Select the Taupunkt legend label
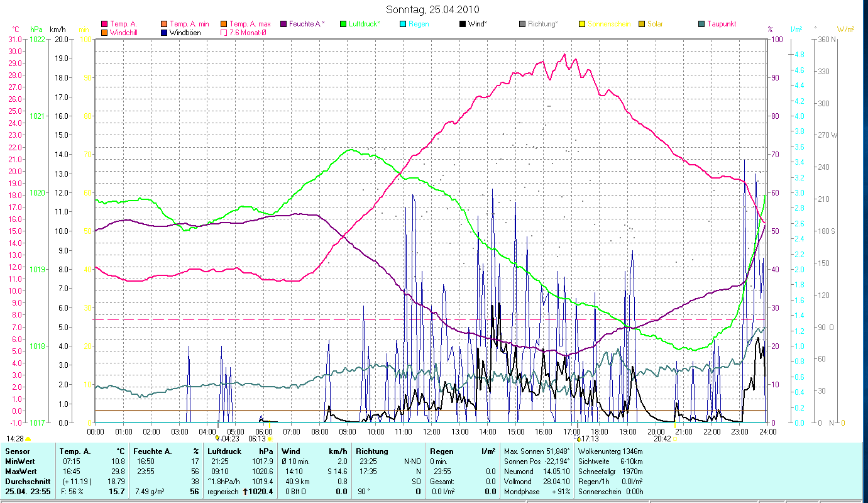Image resolution: width=868 pixels, height=503 pixels. click(x=721, y=24)
